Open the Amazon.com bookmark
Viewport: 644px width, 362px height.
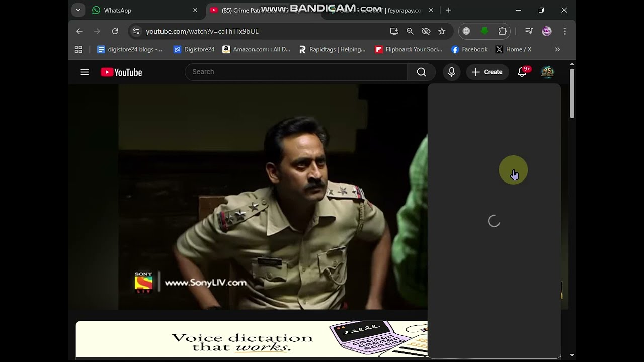[x=257, y=49]
